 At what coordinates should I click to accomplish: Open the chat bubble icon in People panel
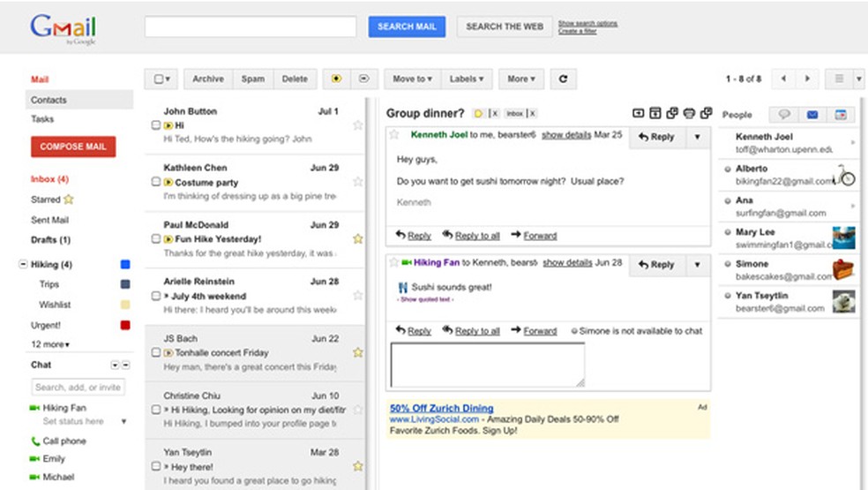[x=782, y=114]
